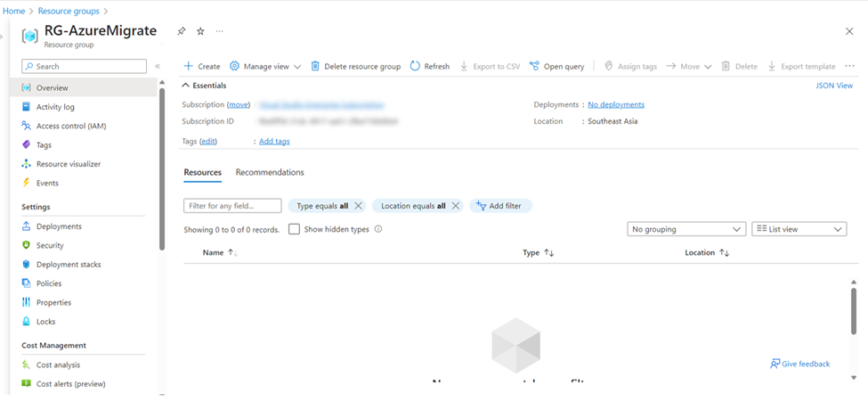Click Export to CSV

[x=490, y=67]
